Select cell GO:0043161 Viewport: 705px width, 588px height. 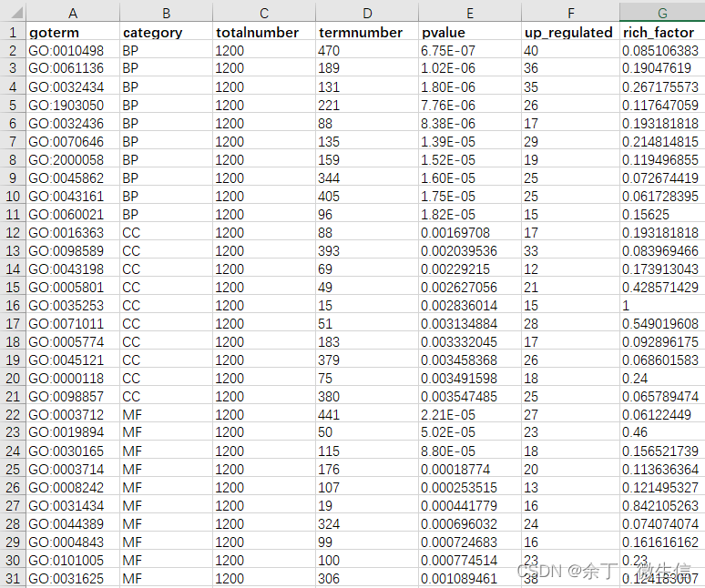[73, 196]
